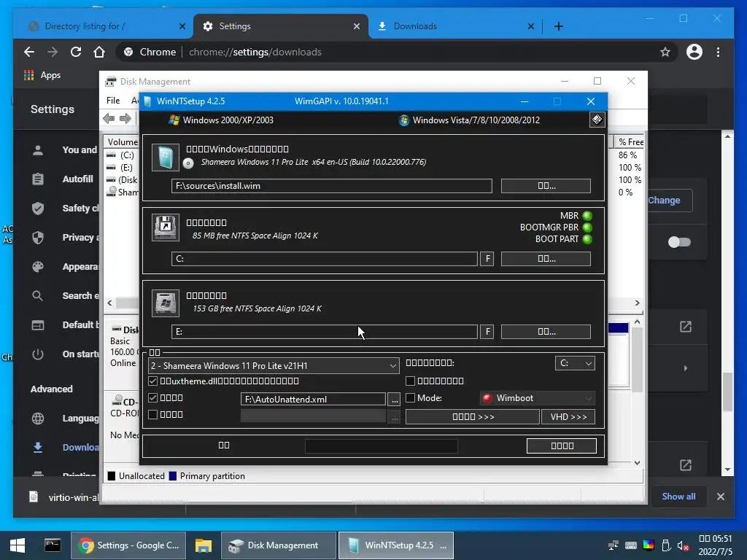
Task: Open File Explorer from taskbar
Action: coord(204,545)
